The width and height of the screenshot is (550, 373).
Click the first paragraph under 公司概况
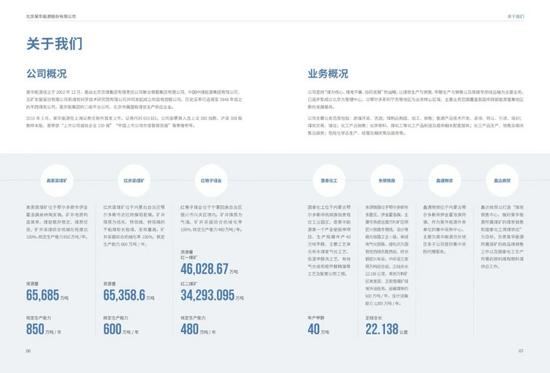click(x=134, y=99)
